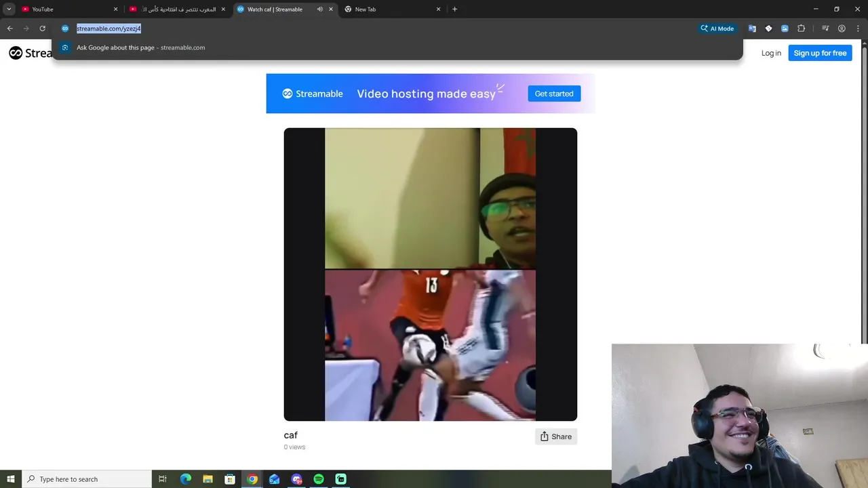This screenshot has width=868, height=488.
Task: Open the Windows Start menu
Action: (x=11, y=479)
